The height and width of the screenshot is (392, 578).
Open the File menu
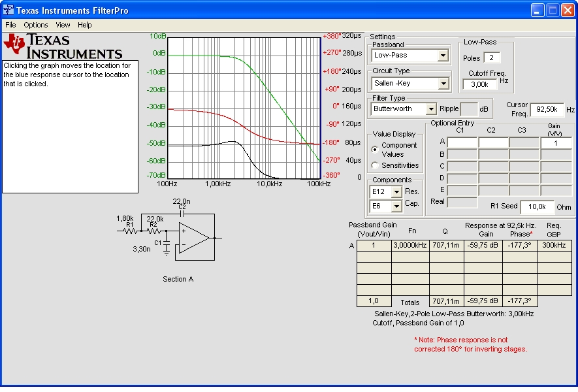click(x=10, y=25)
